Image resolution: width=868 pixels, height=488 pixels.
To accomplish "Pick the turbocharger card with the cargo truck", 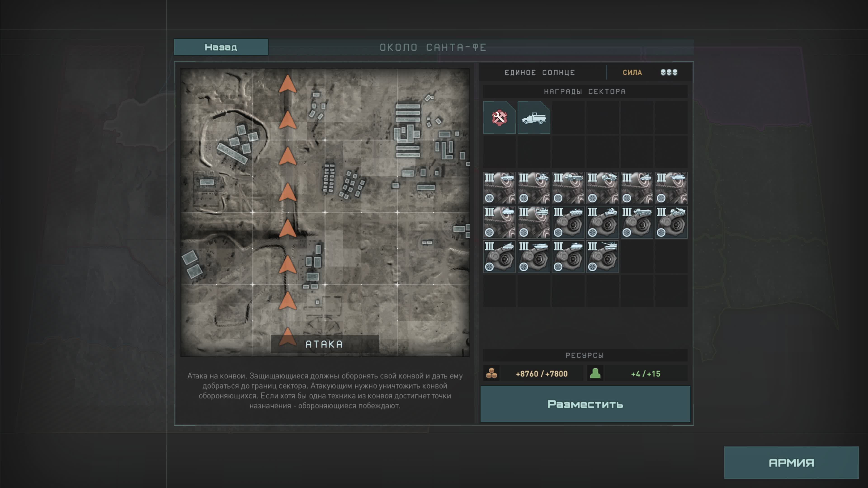I will point(637,222).
